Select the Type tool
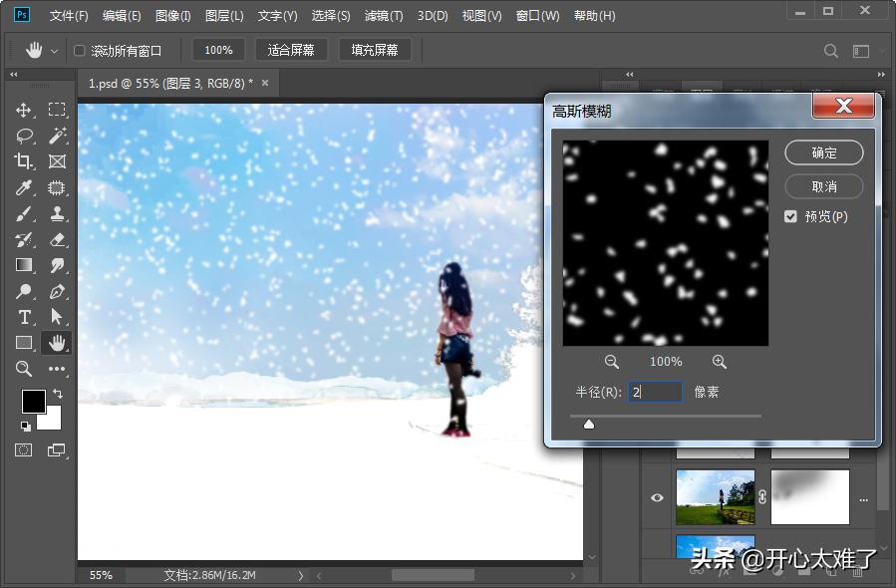Viewport: 896px width, 588px height. [x=23, y=317]
